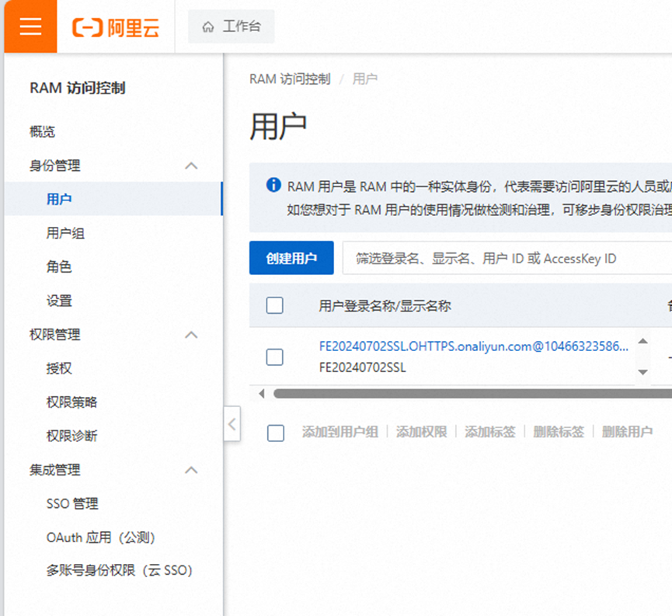Open OAuth 应用 (公测) in the sidebar

pos(101,537)
